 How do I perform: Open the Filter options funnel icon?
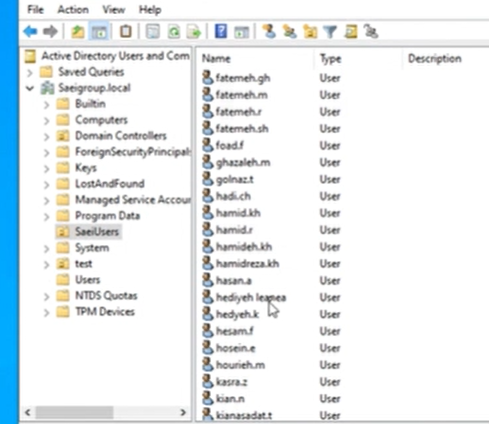coord(330,32)
